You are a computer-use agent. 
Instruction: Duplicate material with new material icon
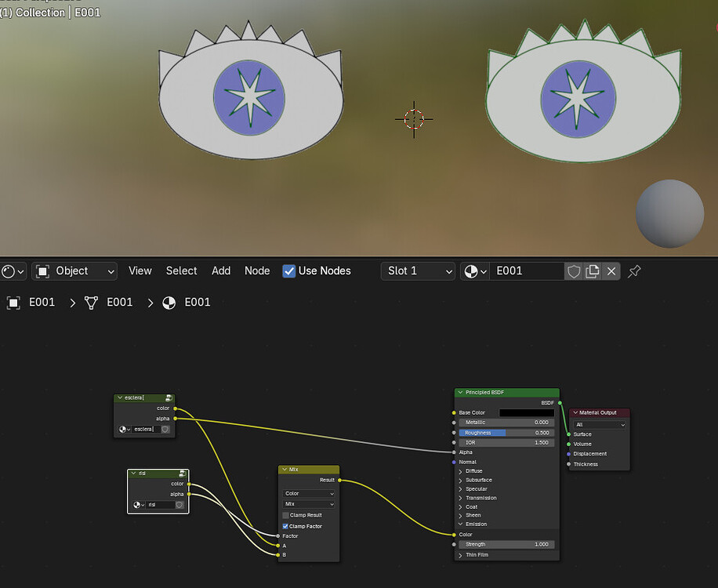(592, 271)
